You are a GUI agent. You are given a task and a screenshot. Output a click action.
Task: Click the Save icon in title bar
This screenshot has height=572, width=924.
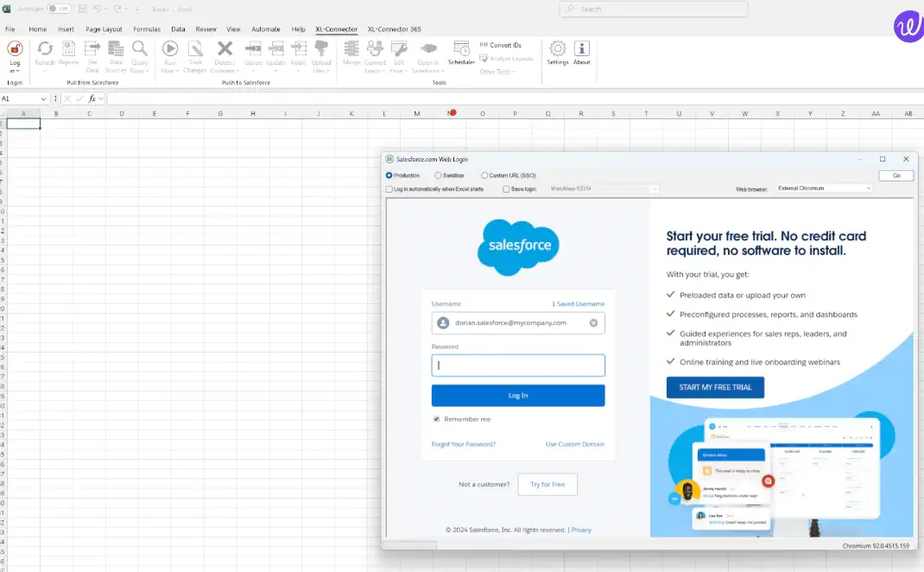[83, 9]
